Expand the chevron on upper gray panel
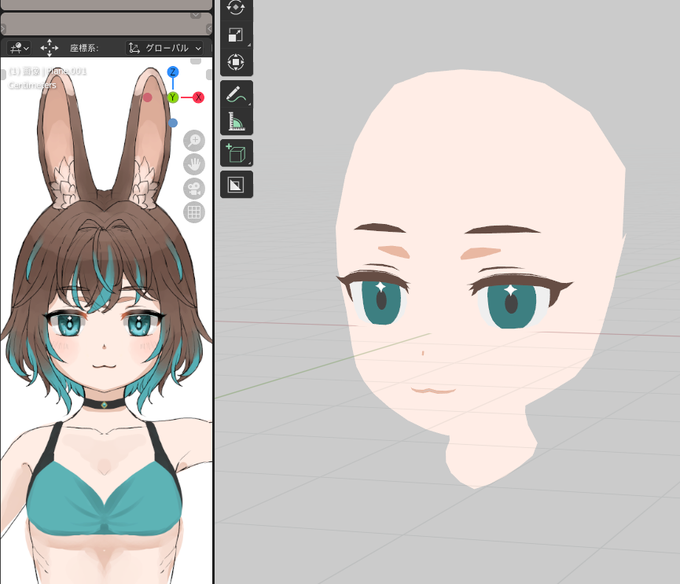 tap(196, 15)
